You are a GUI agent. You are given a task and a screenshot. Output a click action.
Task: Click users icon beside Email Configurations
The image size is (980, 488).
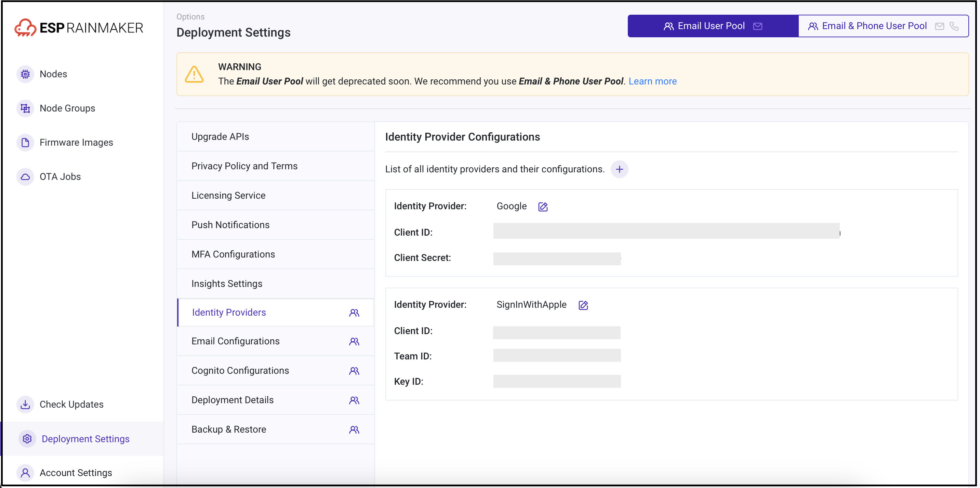(354, 342)
